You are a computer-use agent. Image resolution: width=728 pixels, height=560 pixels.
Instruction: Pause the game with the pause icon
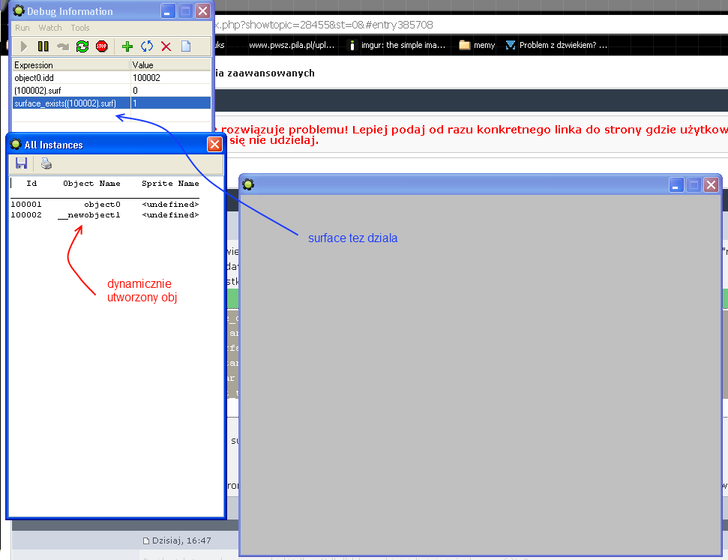pyautogui.click(x=43, y=46)
